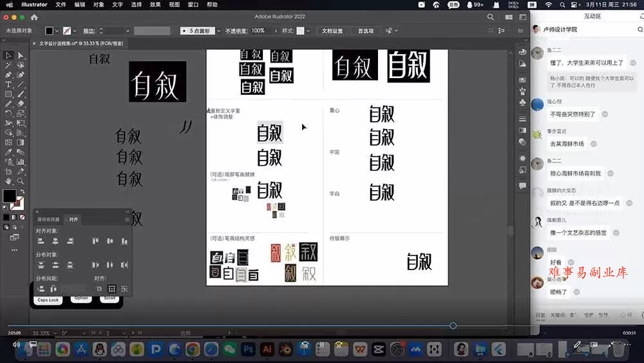Select the Paintbrush tool
This screenshot has width=644, height=363.
21,94
